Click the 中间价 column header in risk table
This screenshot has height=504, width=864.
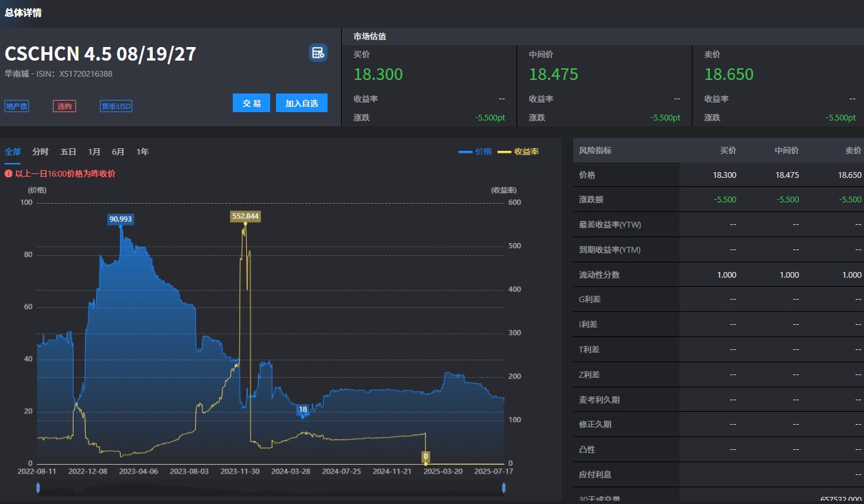pyautogui.click(x=787, y=150)
